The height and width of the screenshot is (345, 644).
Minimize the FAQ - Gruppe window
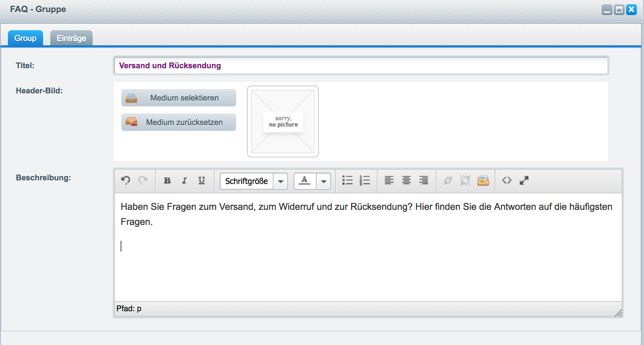607,10
